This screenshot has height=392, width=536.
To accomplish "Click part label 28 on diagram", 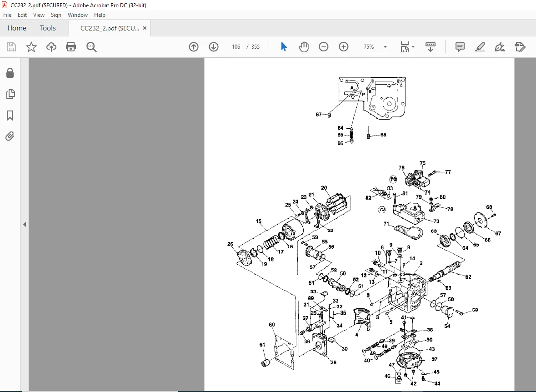I will pos(333,362).
